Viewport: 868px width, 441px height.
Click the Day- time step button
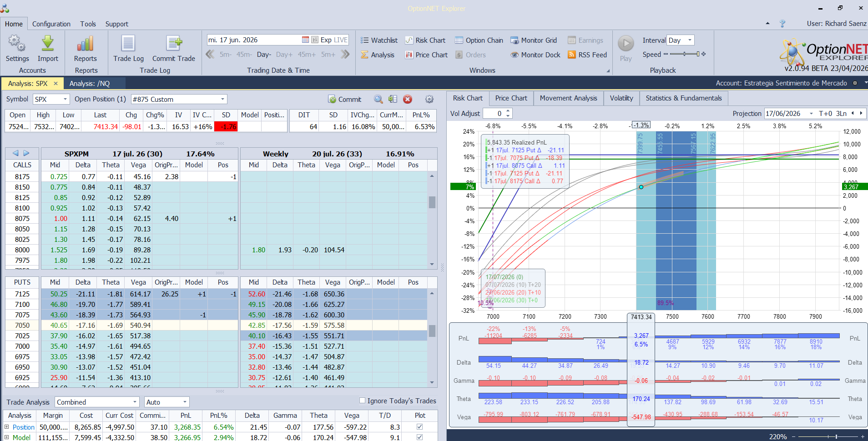point(264,55)
